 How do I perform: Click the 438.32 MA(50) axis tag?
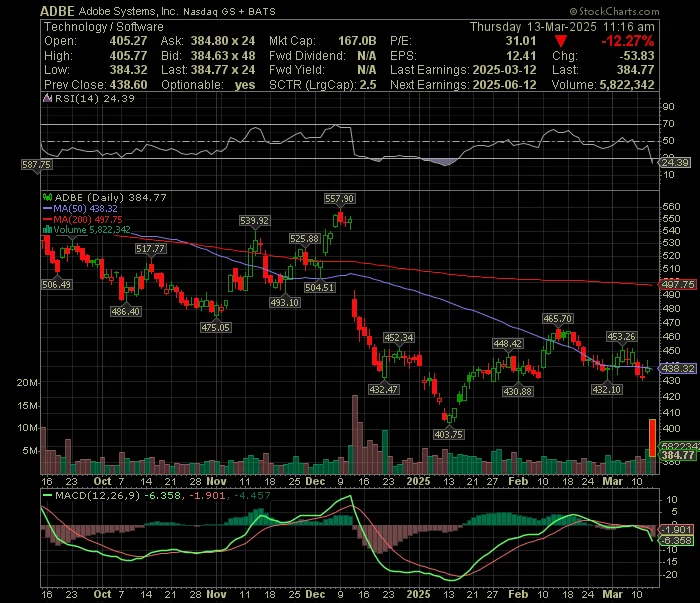678,368
